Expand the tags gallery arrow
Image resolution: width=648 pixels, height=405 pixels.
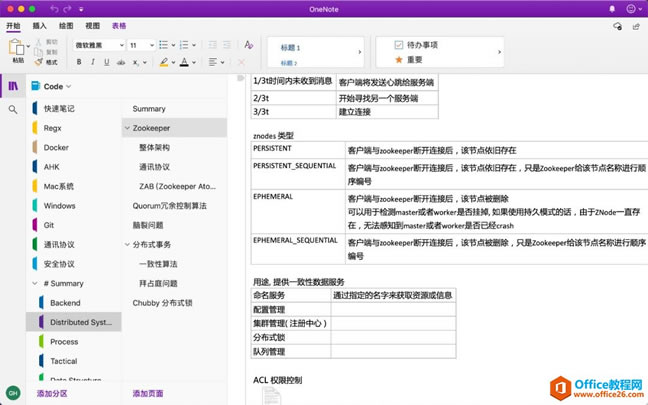tap(499, 52)
